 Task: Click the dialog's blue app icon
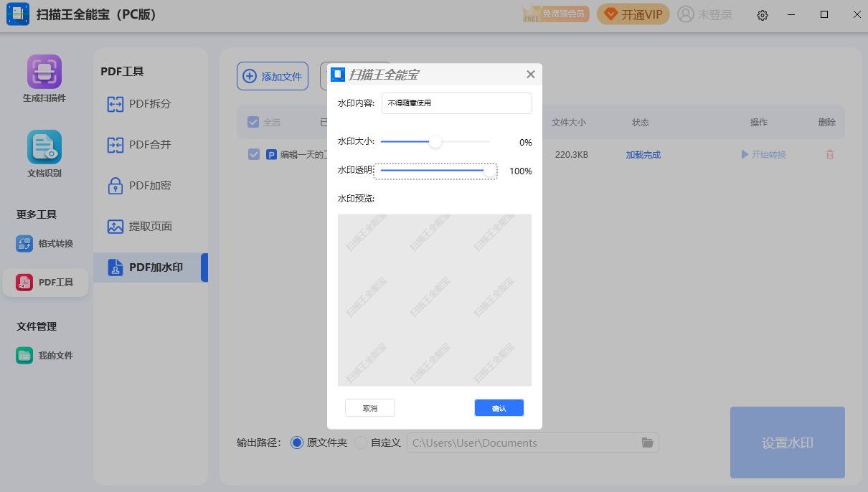point(338,74)
